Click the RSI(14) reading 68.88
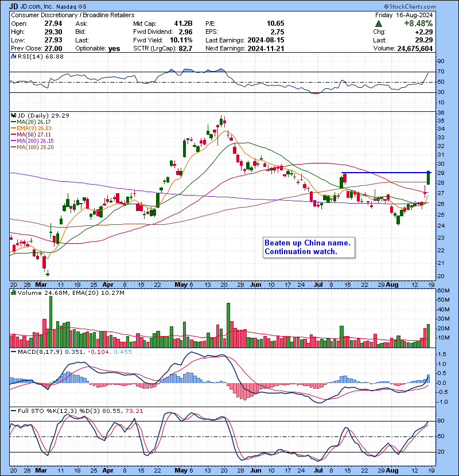Screen dimensions: 459x476 54,56
